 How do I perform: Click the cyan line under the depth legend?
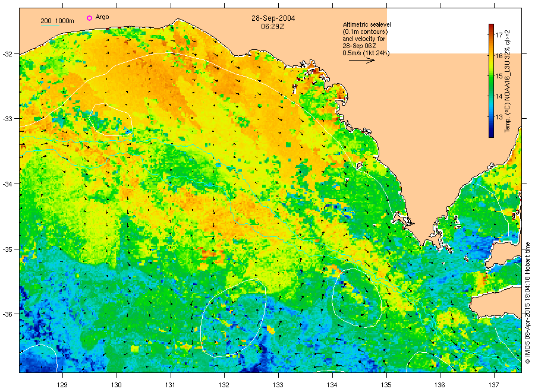pyautogui.click(x=50, y=26)
